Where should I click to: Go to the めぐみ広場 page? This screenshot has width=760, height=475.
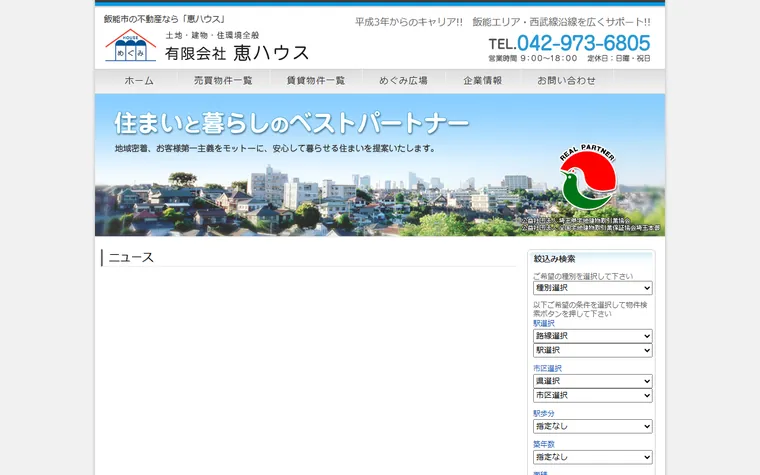pos(403,81)
